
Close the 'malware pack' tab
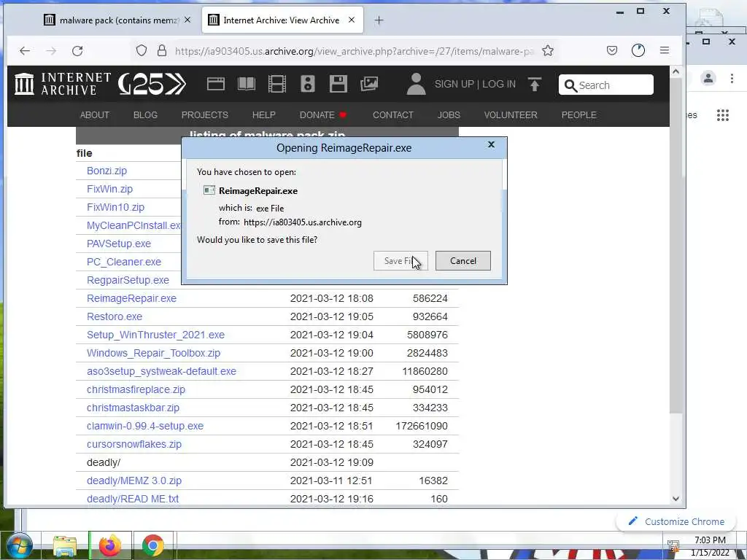187,20
